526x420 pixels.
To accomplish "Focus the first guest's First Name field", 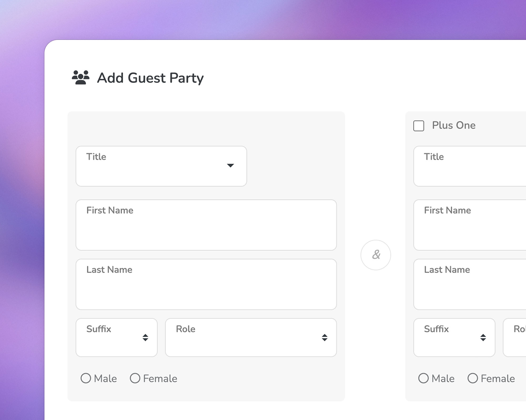I will coord(206,225).
